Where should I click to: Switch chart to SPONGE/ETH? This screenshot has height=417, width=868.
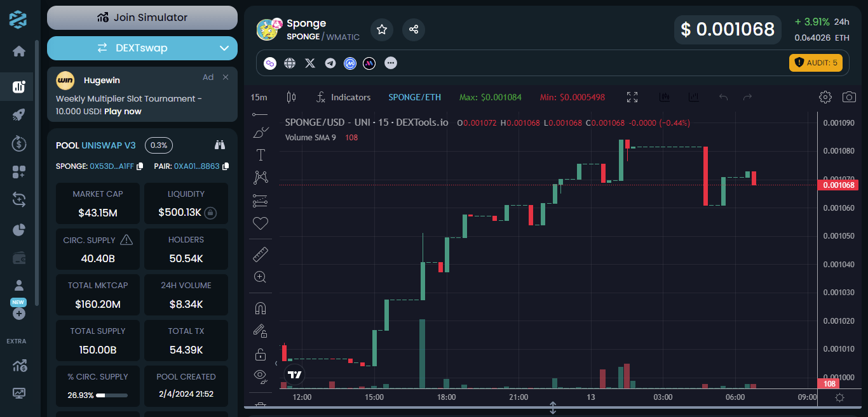click(415, 97)
